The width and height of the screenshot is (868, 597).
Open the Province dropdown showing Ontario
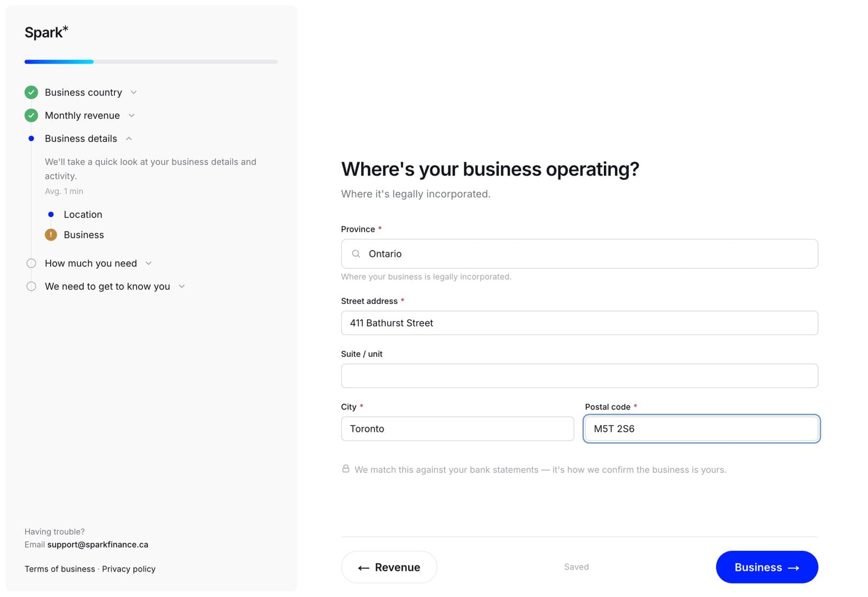tap(579, 253)
